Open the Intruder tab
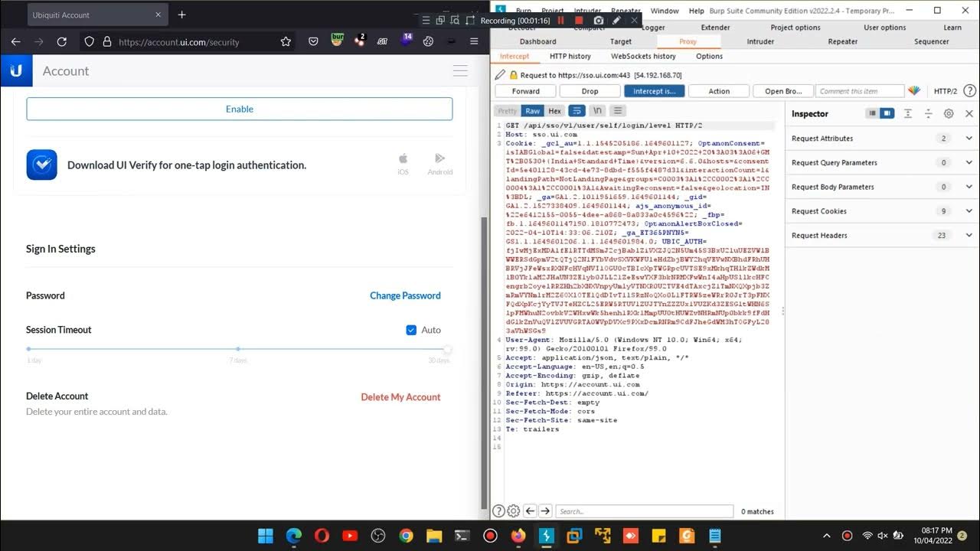The image size is (980, 551). click(760, 41)
